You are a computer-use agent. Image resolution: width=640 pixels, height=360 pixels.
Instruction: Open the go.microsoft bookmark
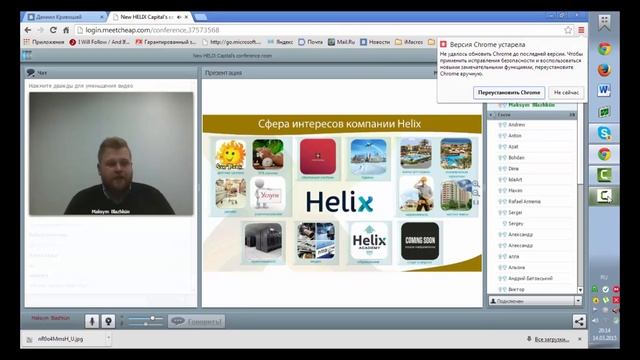tap(231, 42)
